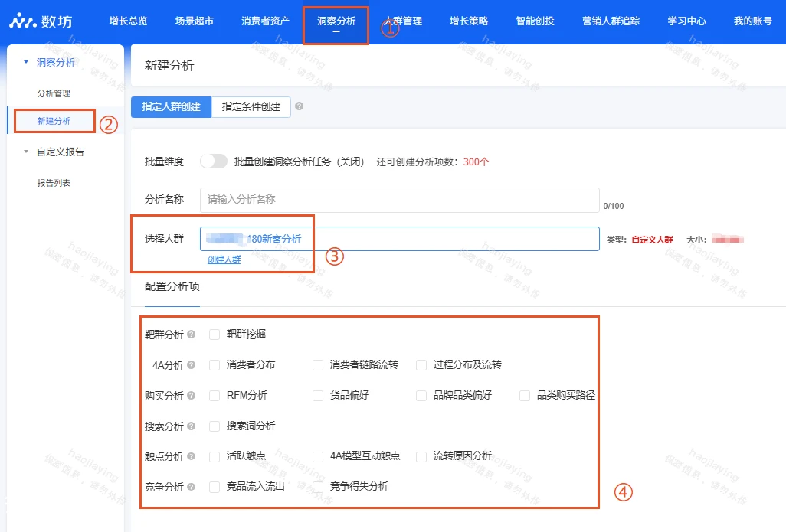Click the 自定义人群 type value
Viewport: 786px width, 532px height.
click(652, 240)
